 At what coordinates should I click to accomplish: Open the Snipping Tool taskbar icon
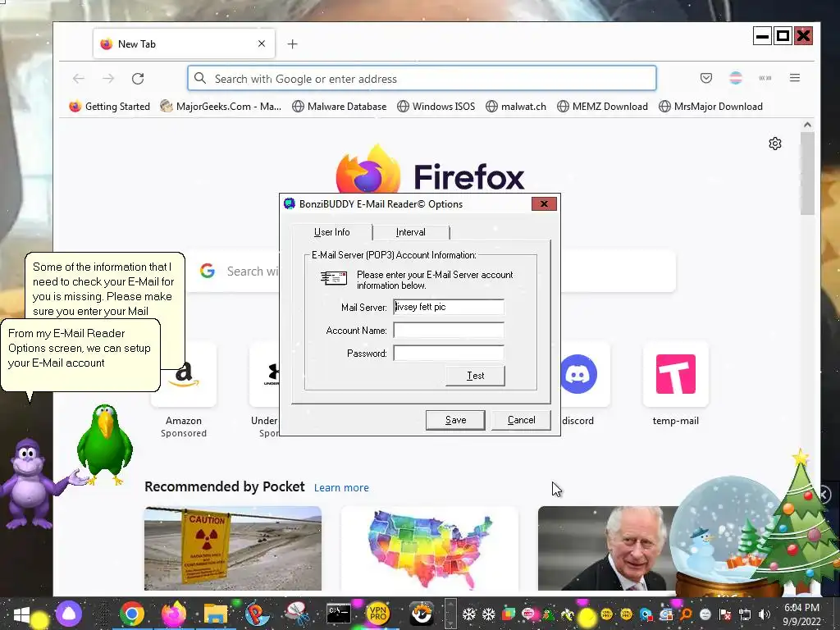[297, 614]
